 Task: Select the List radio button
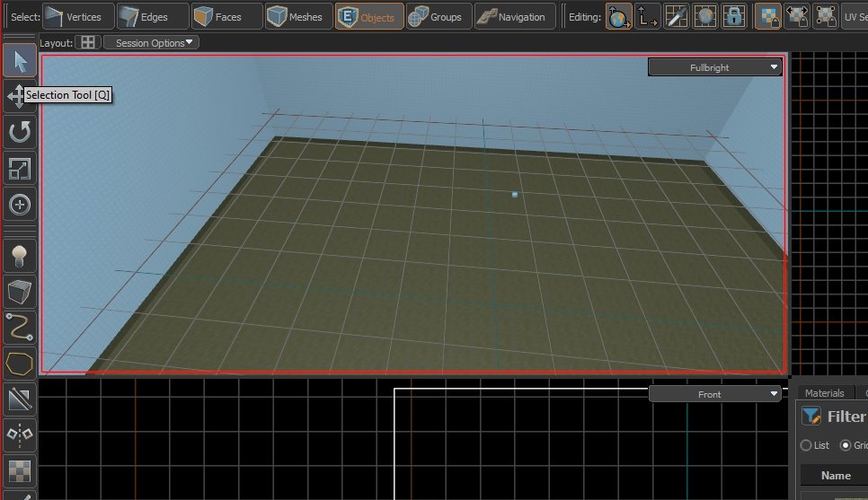[806, 445]
